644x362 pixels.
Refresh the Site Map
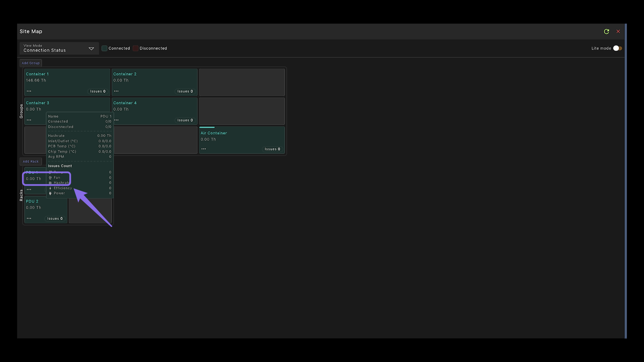606,32
